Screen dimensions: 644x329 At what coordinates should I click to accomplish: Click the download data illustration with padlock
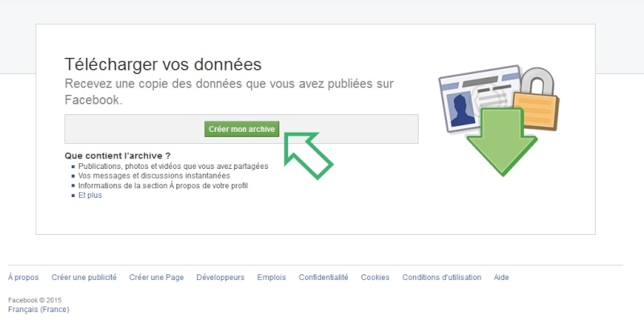pos(499,120)
